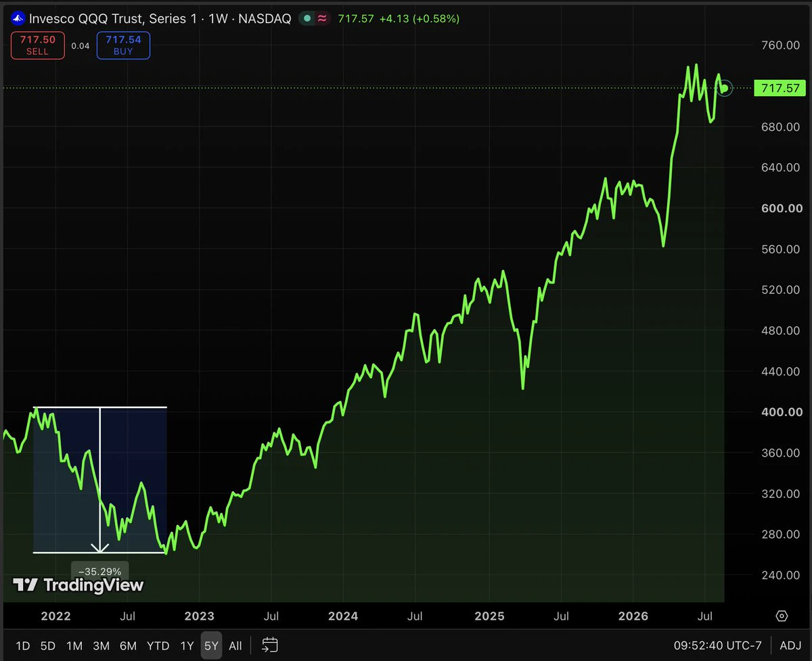The width and height of the screenshot is (812, 661).
Task: Click the 2023 label on time axis
Action: (199, 616)
